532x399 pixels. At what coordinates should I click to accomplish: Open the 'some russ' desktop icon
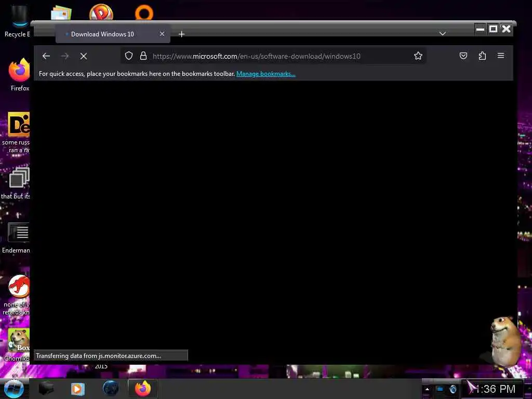16,133
